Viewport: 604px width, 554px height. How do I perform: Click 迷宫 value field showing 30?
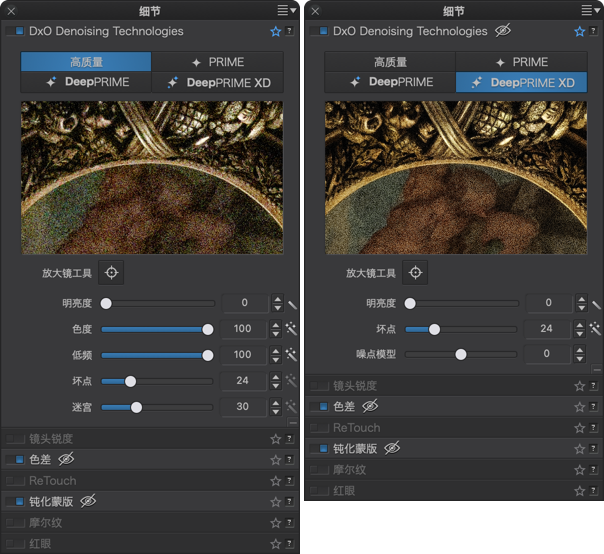[x=243, y=406]
